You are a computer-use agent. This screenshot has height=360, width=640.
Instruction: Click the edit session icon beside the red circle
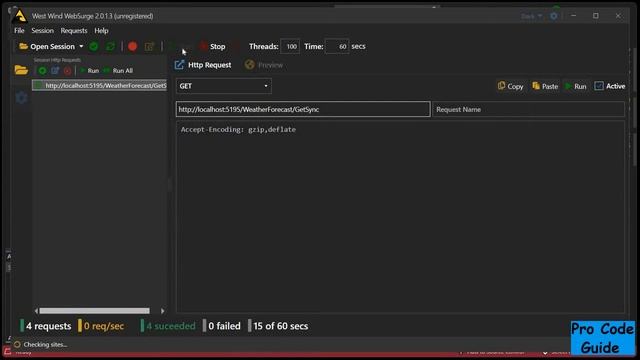[x=149, y=47]
